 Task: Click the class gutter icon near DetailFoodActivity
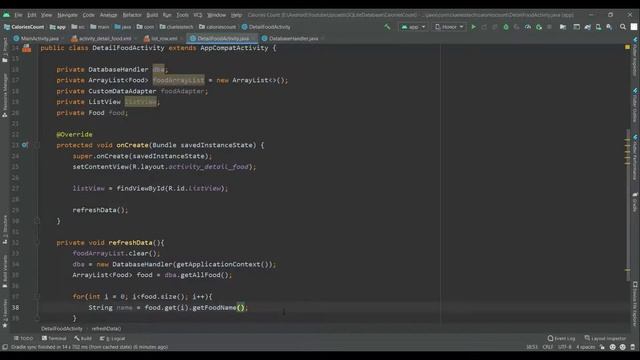tap(27, 48)
